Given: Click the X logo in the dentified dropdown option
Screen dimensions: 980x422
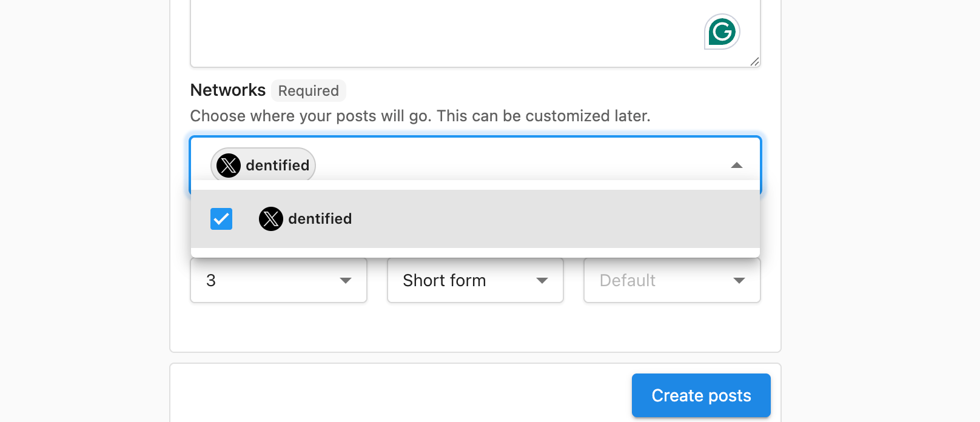Looking at the screenshot, I should [271, 219].
